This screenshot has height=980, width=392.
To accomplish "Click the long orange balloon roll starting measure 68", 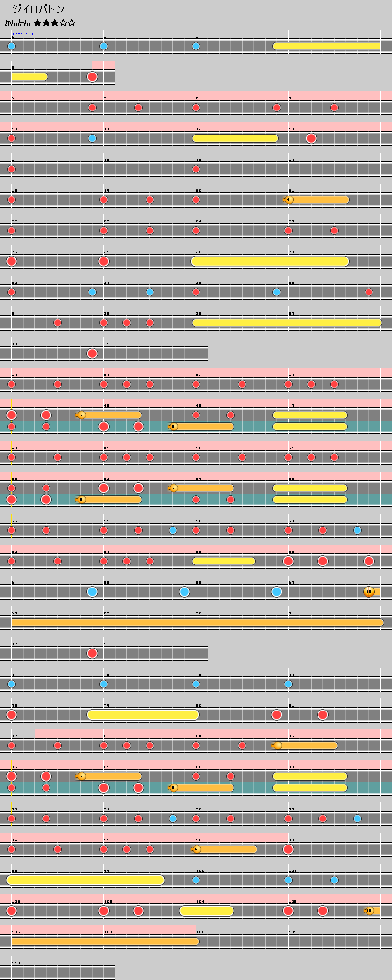I will [x=197, y=623].
